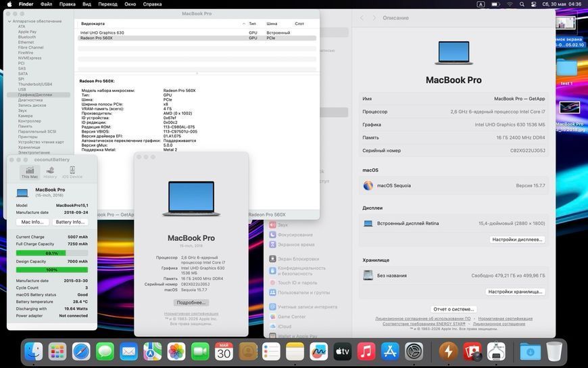Select Память in System Information sidebar
This screenshot has width=588, height=368.
(x=25, y=127)
